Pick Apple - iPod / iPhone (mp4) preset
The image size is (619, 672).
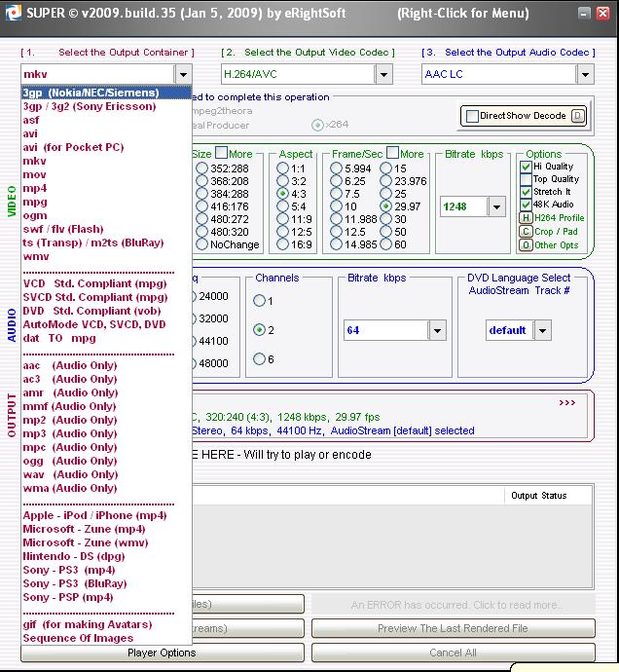[106, 515]
